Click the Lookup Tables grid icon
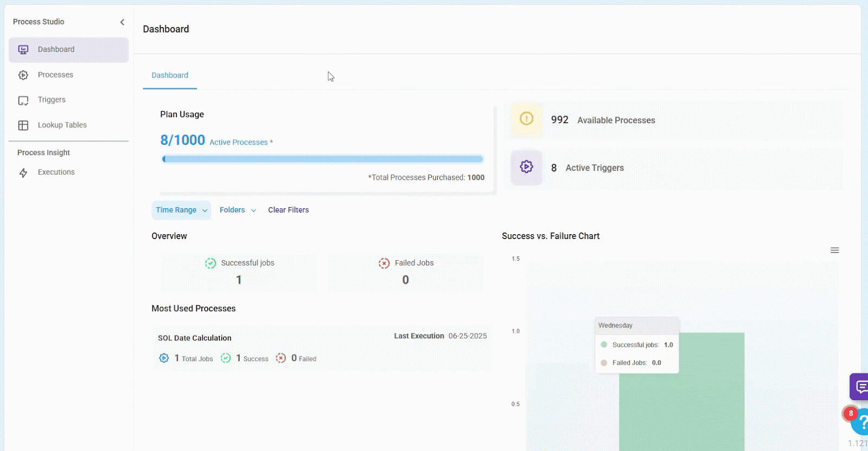Image resolution: width=868 pixels, height=451 pixels. pyautogui.click(x=23, y=125)
